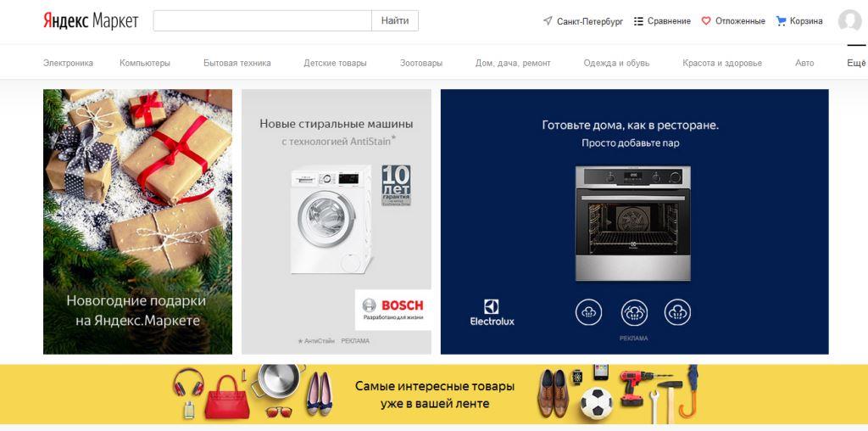Click the Найти search button
The width and height of the screenshot is (868, 431).
click(395, 21)
